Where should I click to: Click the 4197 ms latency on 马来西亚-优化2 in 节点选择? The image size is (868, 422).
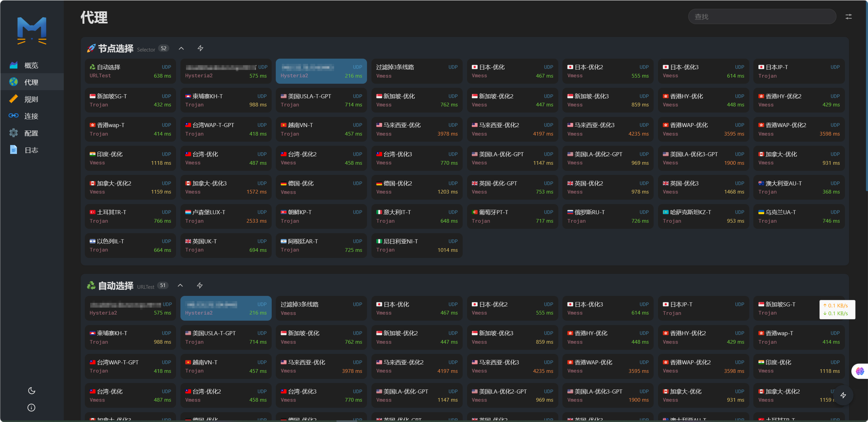[x=543, y=134]
